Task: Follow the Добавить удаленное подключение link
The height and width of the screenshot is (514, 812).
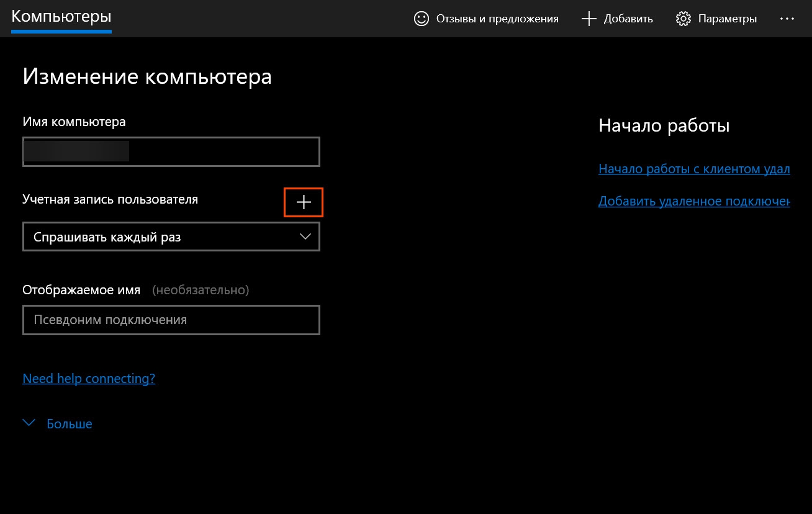Action: point(693,201)
